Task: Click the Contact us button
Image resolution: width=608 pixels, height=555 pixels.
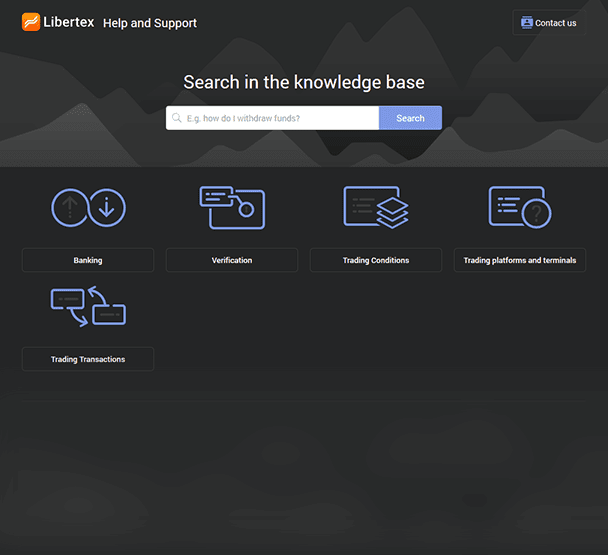Action: point(549,23)
